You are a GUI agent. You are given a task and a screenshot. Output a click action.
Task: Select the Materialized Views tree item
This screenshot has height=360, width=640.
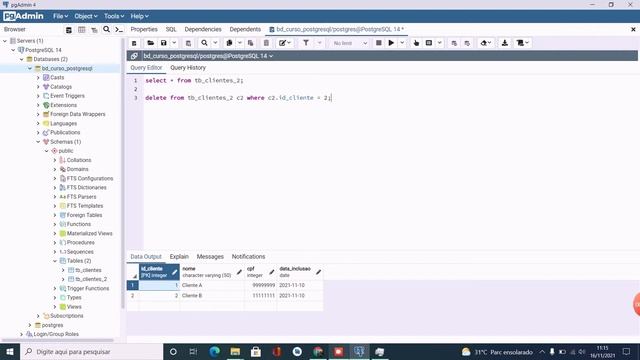(x=89, y=233)
